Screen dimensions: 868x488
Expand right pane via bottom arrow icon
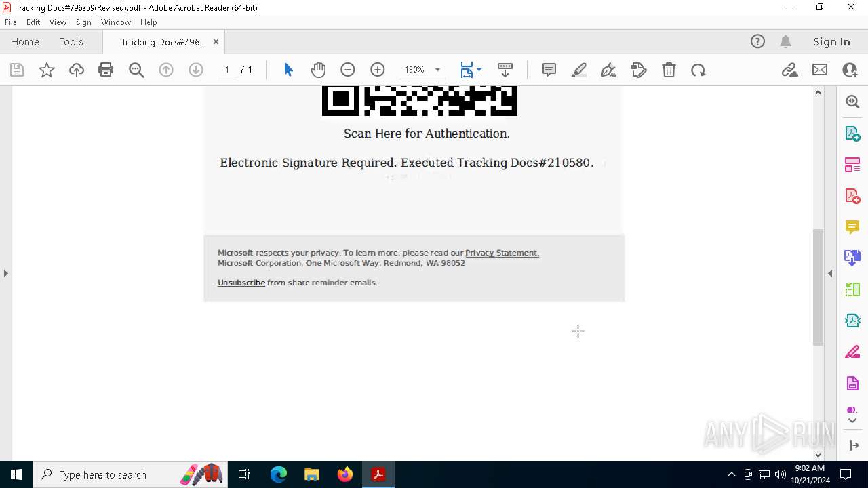853,445
